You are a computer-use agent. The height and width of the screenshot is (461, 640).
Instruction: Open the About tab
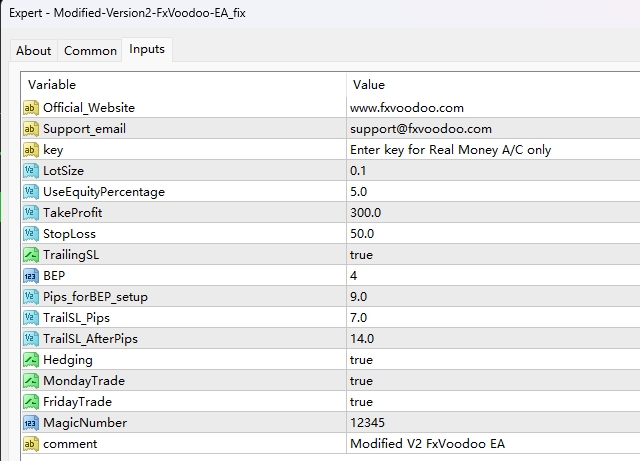(x=33, y=51)
